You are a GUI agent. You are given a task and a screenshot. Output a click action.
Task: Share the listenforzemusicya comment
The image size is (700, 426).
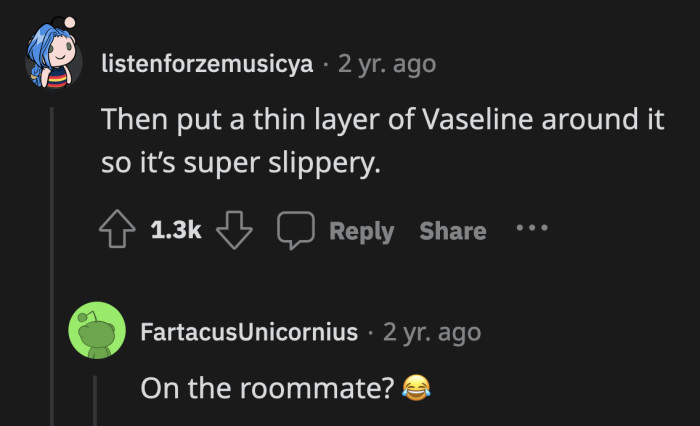[453, 231]
